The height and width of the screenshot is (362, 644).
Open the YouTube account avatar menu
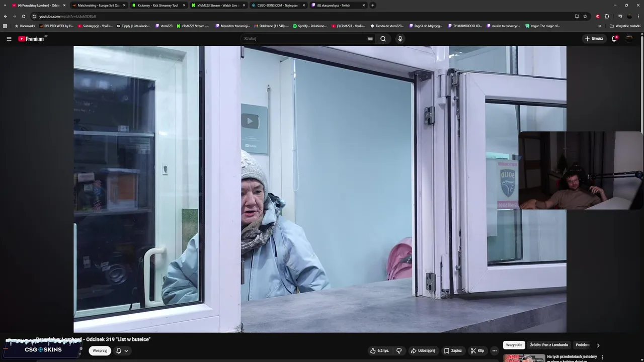(x=629, y=39)
